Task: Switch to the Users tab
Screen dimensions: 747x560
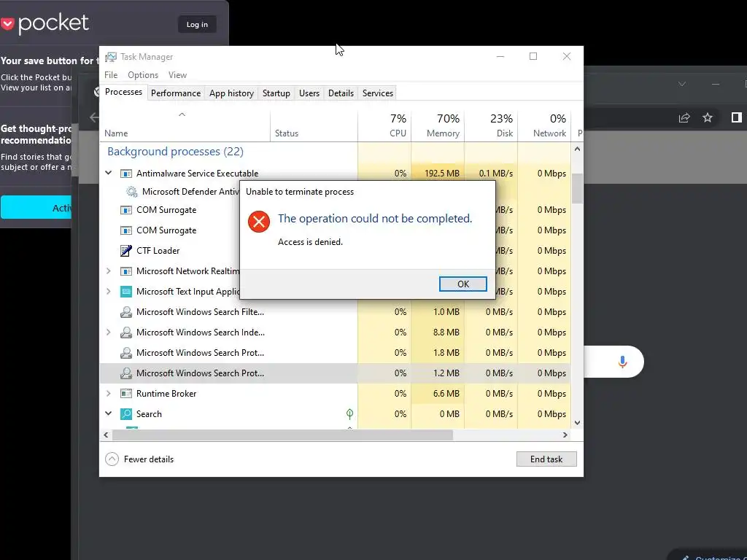Action: click(x=309, y=93)
